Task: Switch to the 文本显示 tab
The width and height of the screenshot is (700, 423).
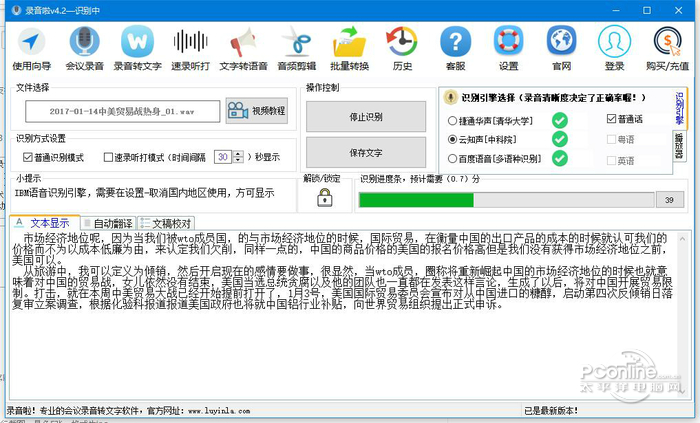Action: [x=44, y=223]
